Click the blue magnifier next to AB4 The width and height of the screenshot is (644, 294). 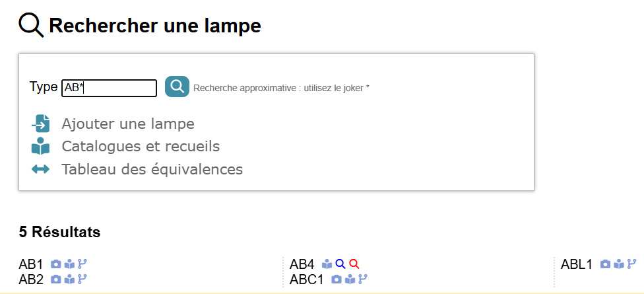pyautogui.click(x=340, y=264)
